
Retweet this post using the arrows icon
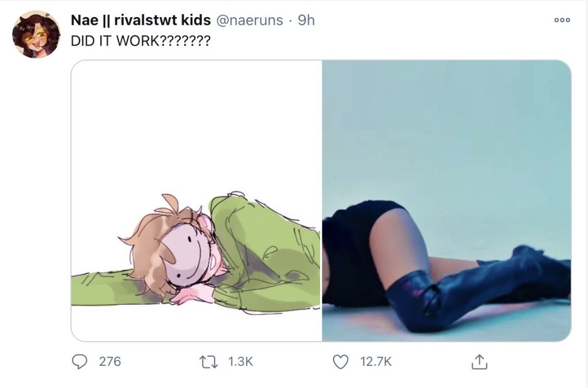click(x=210, y=361)
